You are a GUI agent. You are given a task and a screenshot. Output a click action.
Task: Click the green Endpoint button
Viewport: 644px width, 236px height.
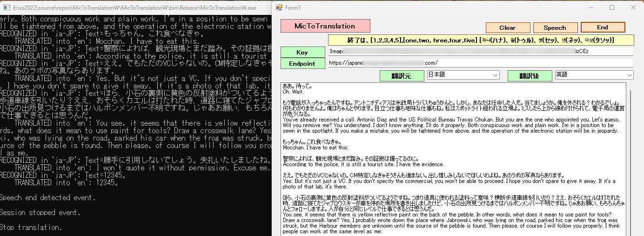302,63
